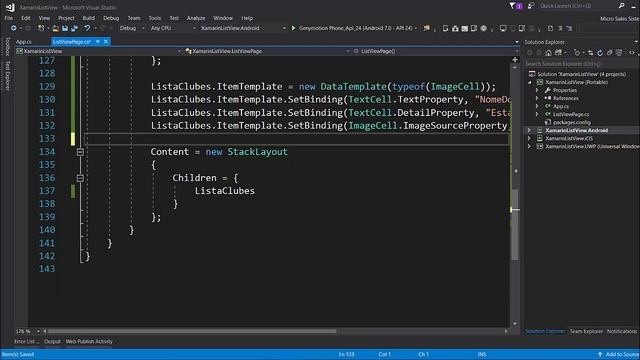640x360 pixels.
Task: Expand the XamarinListView.Android project arrow
Action: pos(529,130)
